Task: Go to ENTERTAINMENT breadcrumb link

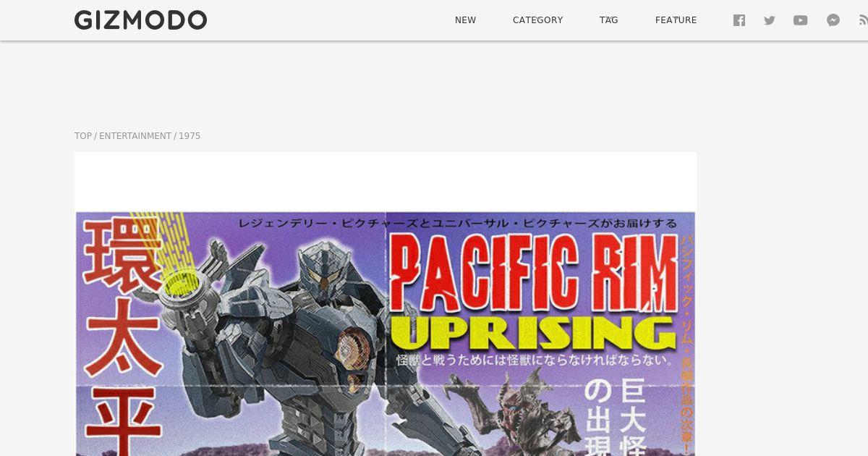Action: click(135, 136)
